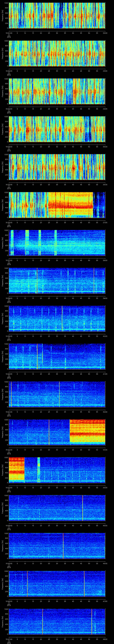This screenshot has height=644, width=114.
Task: Click the 16:45:00 start time label
Action: pos(9,563)
